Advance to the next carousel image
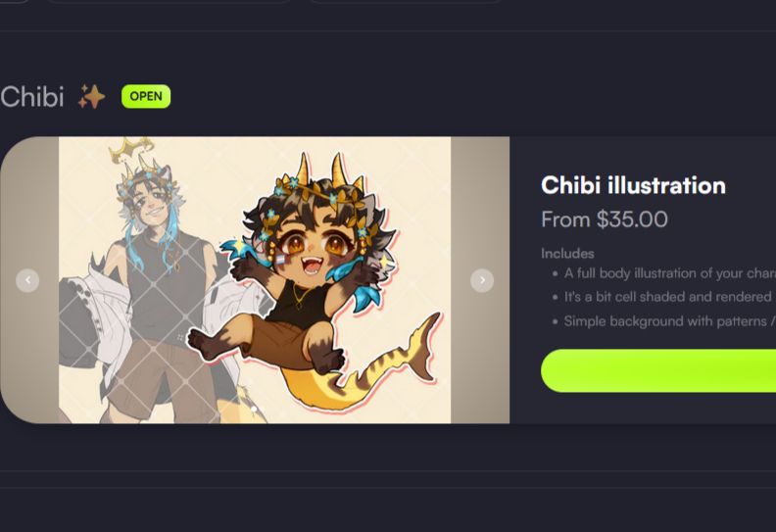Image resolution: width=776 pixels, height=532 pixels. [482, 280]
